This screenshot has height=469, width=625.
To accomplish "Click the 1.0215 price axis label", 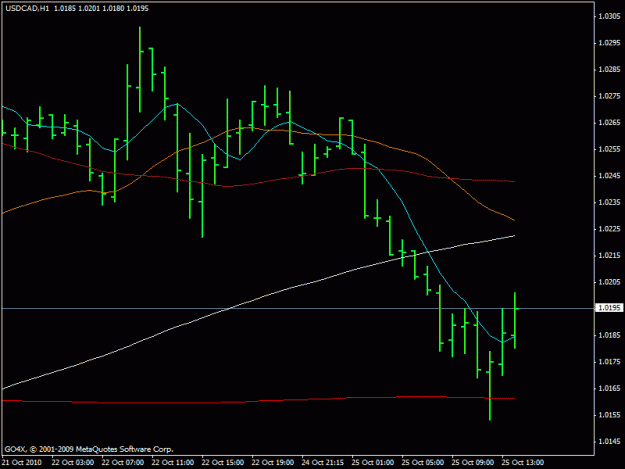I will (x=610, y=255).
